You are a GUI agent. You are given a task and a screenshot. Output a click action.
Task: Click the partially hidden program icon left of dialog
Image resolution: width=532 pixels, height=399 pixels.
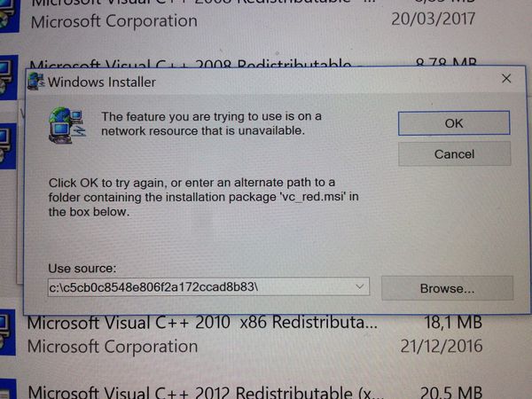7,146
